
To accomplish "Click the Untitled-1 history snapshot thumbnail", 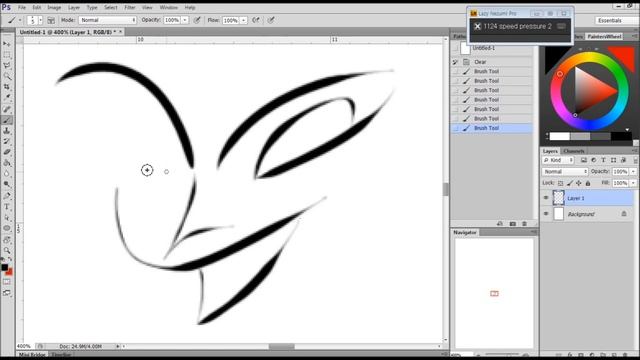I will pyautogui.click(x=465, y=49).
